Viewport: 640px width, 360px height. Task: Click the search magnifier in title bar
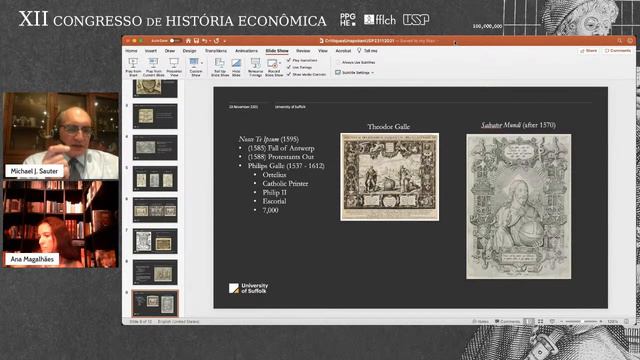(x=620, y=41)
